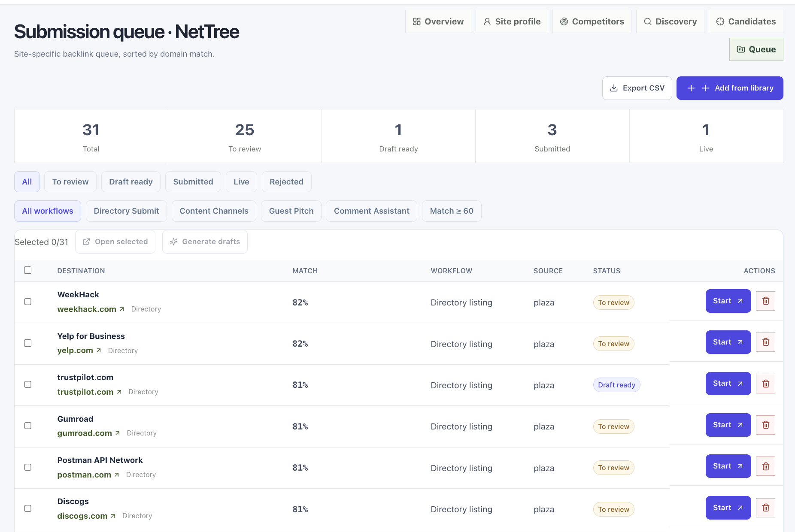The height and width of the screenshot is (532, 795).
Task: Show Guest Pitch workflow items
Action: coord(291,211)
